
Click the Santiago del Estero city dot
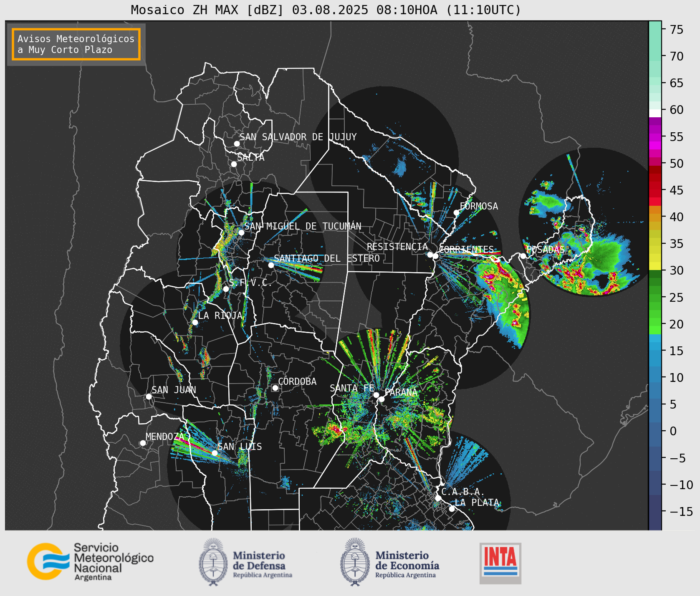click(x=271, y=265)
